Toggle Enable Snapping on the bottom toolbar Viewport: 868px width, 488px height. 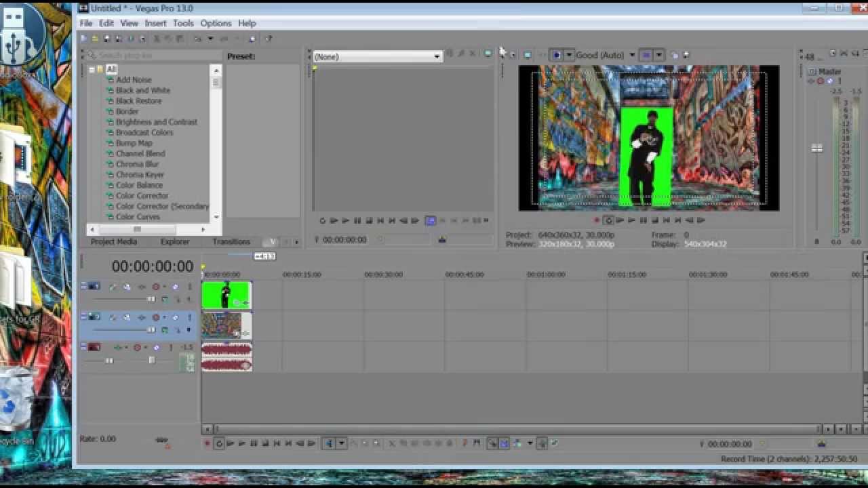492,443
